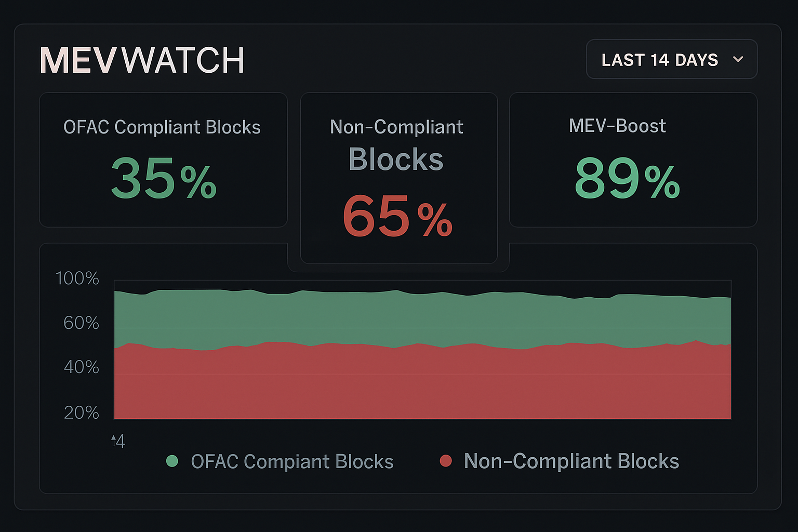798x532 pixels.
Task: Open the LAST 14 DAYS time range dropdown
Action: click(x=671, y=59)
